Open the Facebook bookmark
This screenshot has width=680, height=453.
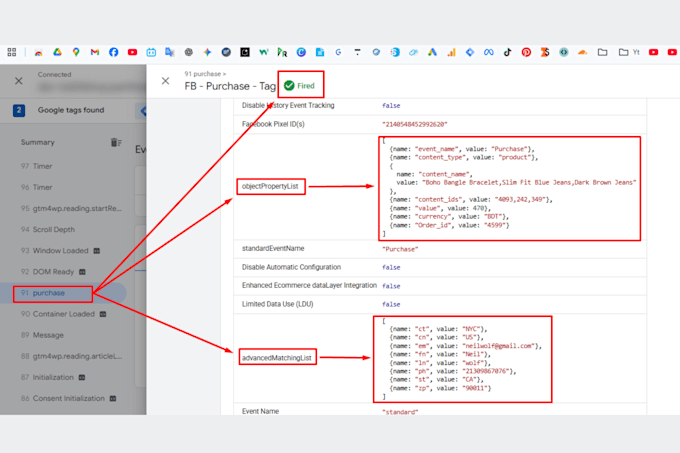click(x=114, y=52)
